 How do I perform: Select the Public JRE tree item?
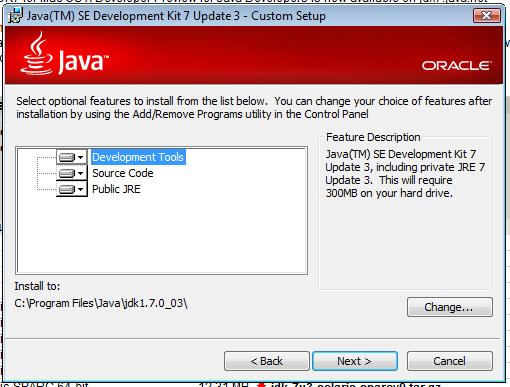pos(116,189)
